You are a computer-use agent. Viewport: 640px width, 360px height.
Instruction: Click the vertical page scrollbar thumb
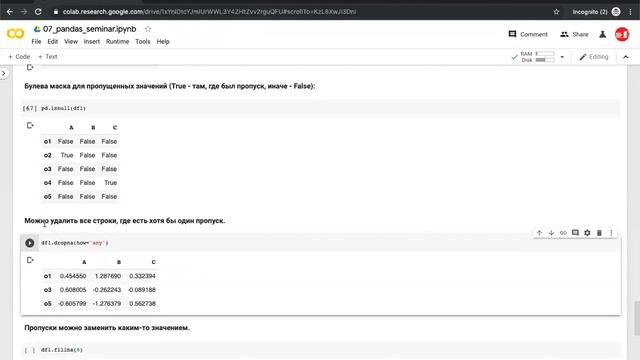pos(637,319)
